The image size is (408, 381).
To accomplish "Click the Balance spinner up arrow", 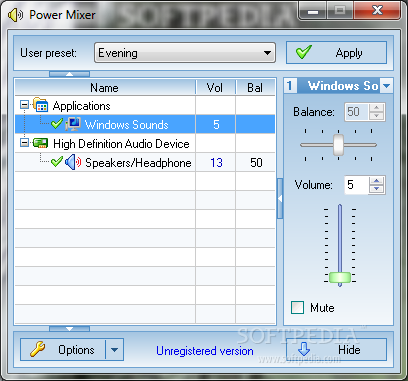I will click(x=377, y=108).
